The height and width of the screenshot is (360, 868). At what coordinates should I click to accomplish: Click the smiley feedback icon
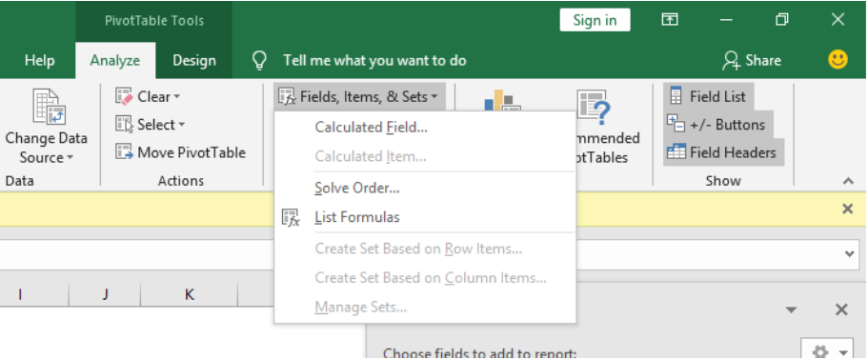pyautogui.click(x=838, y=60)
